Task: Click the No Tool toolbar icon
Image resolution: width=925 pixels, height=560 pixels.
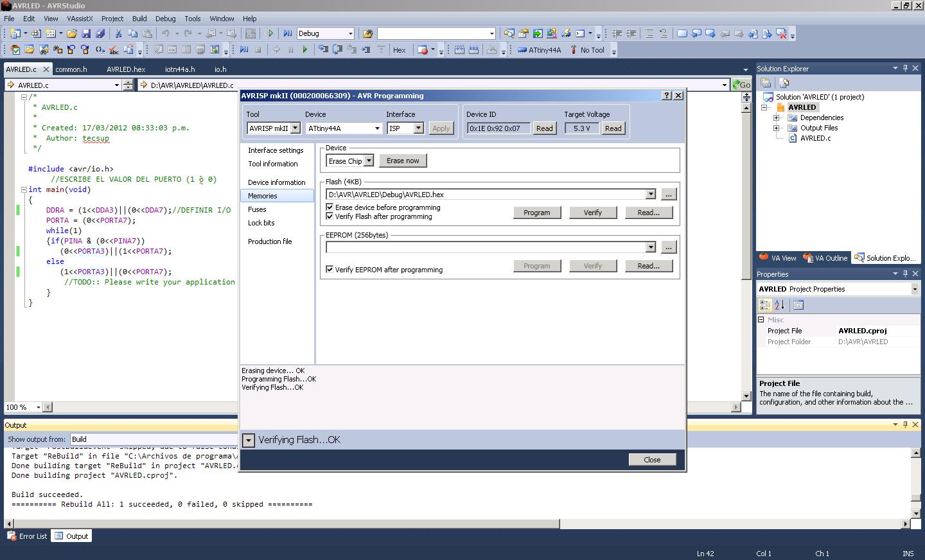Action: point(587,50)
